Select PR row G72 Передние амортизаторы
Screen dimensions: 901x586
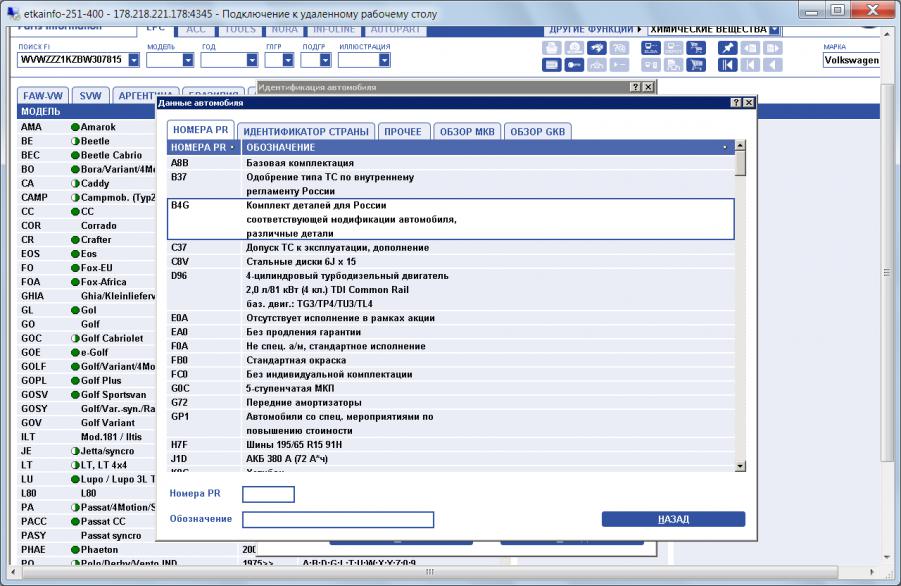point(450,403)
